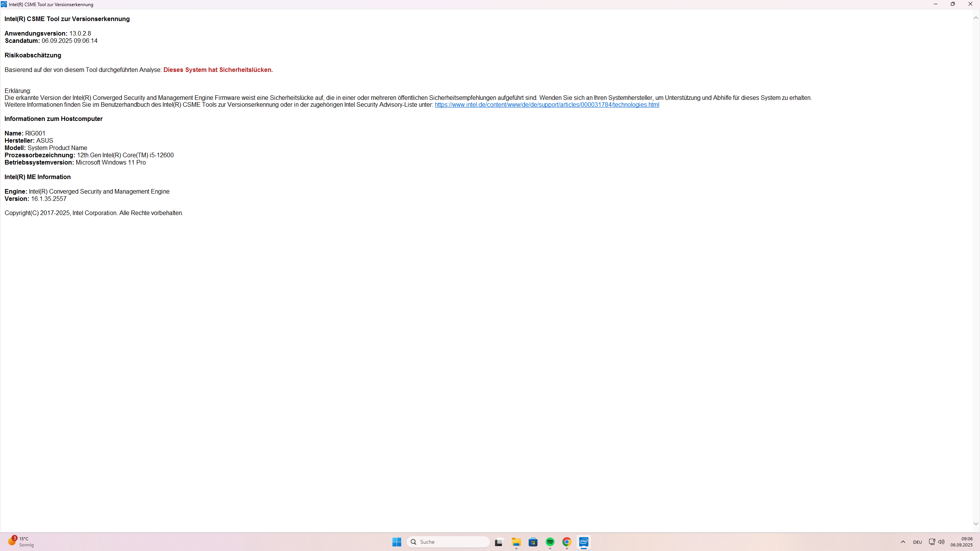Open the DEU language input switcher
Screen dimensions: 980x551
click(917, 542)
